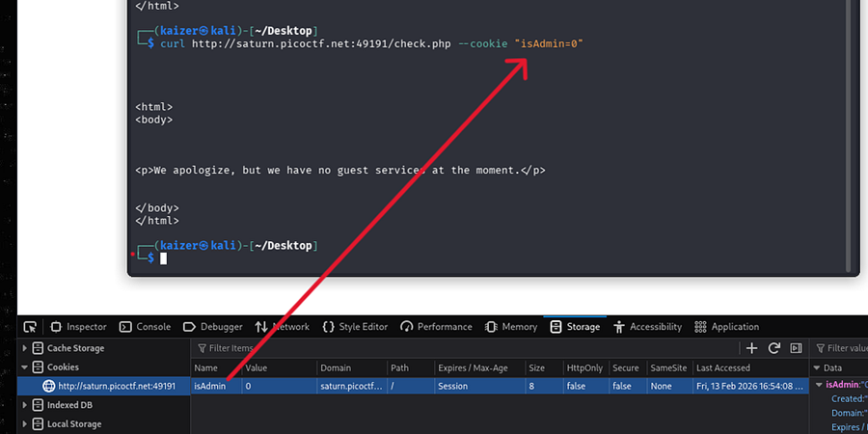Image resolution: width=868 pixels, height=434 pixels.
Task: Click the element picker icon
Action: pos(30,327)
